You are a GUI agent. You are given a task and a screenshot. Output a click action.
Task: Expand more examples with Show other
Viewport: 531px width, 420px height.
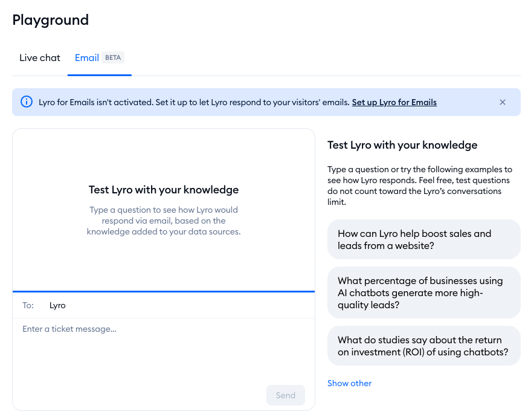(x=349, y=383)
